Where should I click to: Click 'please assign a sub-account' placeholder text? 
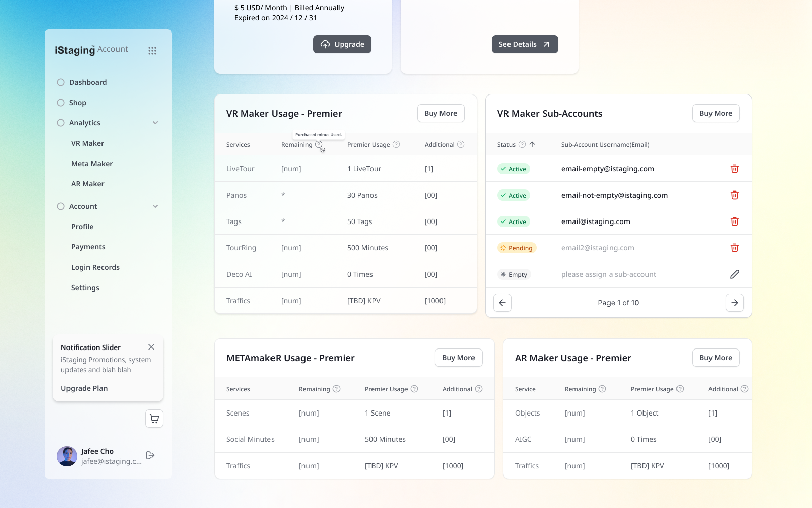[608, 274]
